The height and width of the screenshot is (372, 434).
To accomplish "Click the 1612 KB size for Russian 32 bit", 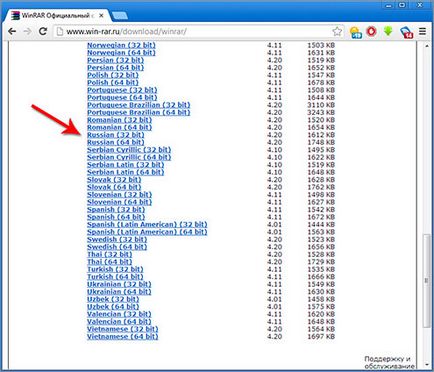I will coord(321,135).
